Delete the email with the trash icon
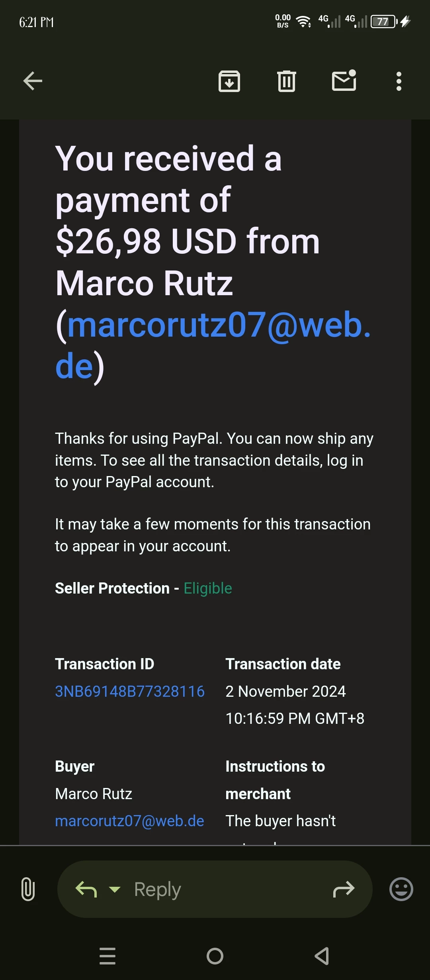 click(287, 81)
